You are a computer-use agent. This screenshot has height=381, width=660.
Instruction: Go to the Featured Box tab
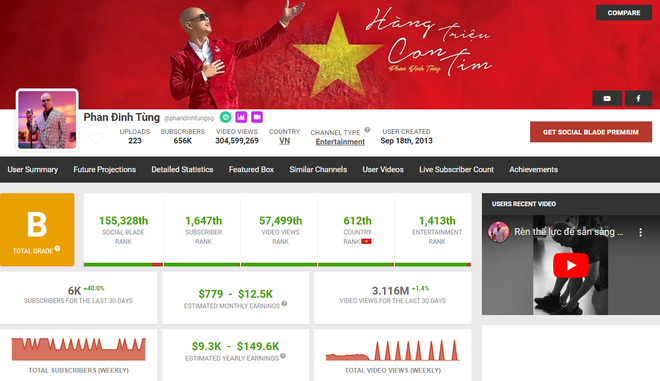point(251,170)
